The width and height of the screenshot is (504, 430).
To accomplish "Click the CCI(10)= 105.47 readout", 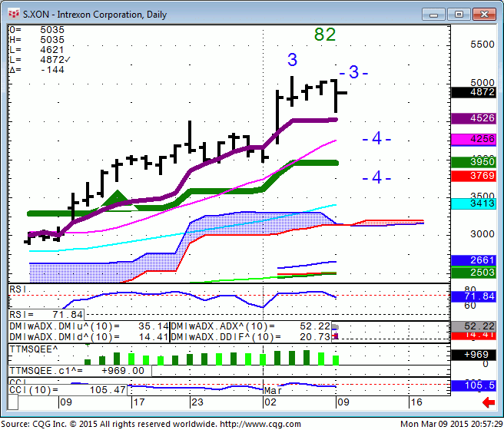I will tap(68, 390).
